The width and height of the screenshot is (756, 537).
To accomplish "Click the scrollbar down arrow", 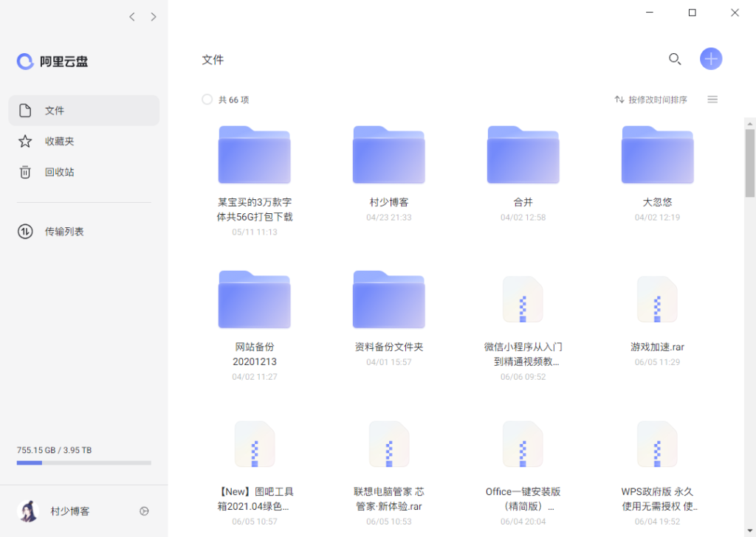I will point(750,531).
